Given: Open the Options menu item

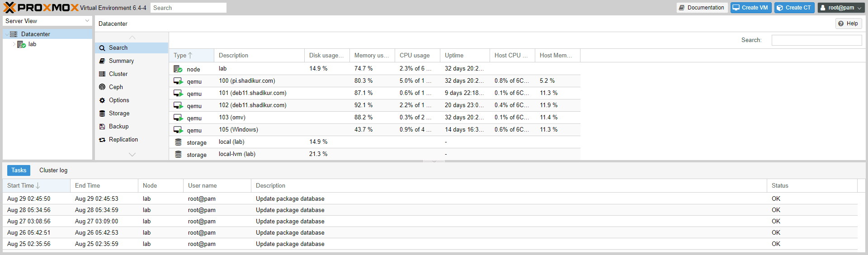Looking at the screenshot, I should click(x=132, y=100).
